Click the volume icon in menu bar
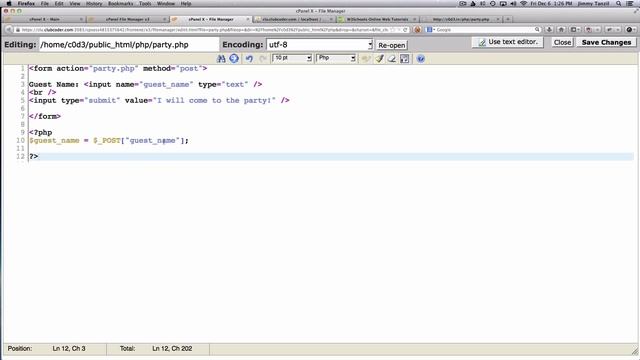640x360 pixels. coord(513,4)
